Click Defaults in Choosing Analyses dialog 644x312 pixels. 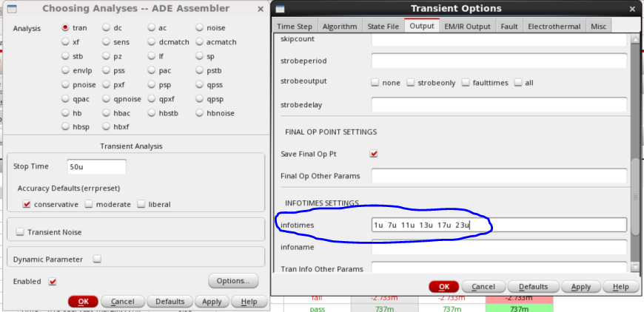(170, 302)
